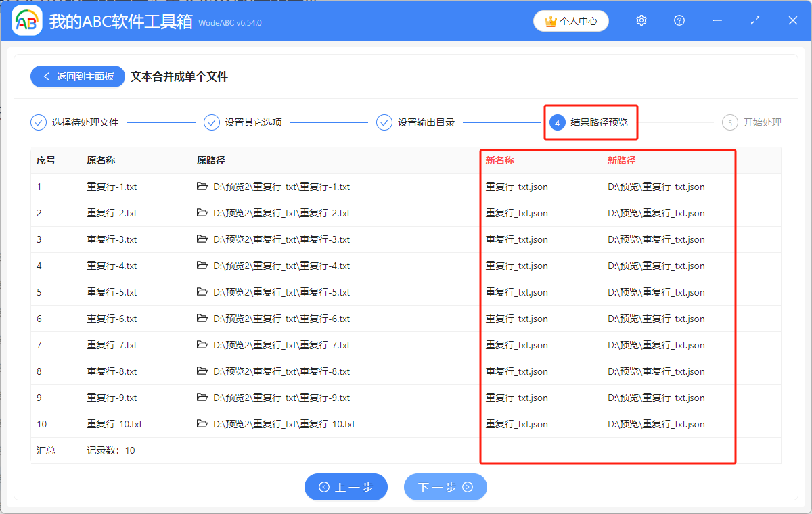Click the 新名称 column header
Viewport: 812px width, 514px height.
499,160
